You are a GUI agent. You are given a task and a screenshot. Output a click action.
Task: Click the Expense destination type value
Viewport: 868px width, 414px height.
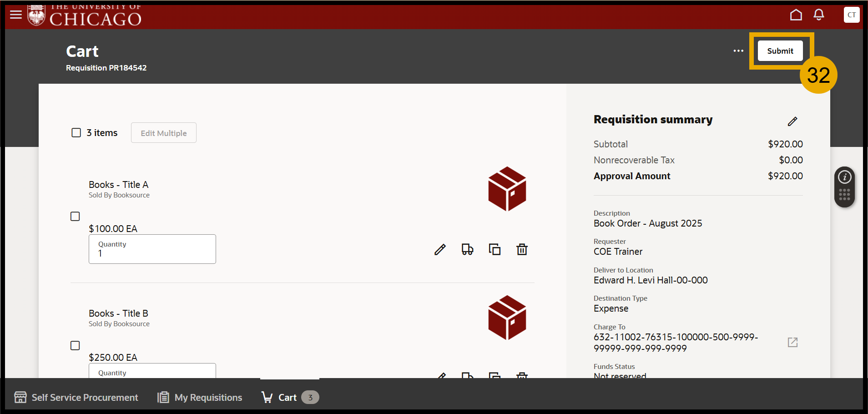(611, 308)
